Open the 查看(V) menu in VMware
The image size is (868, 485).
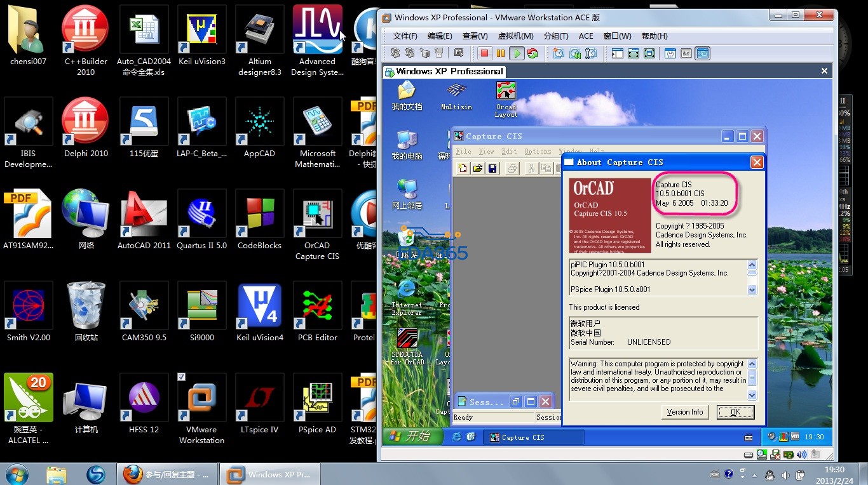[475, 36]
